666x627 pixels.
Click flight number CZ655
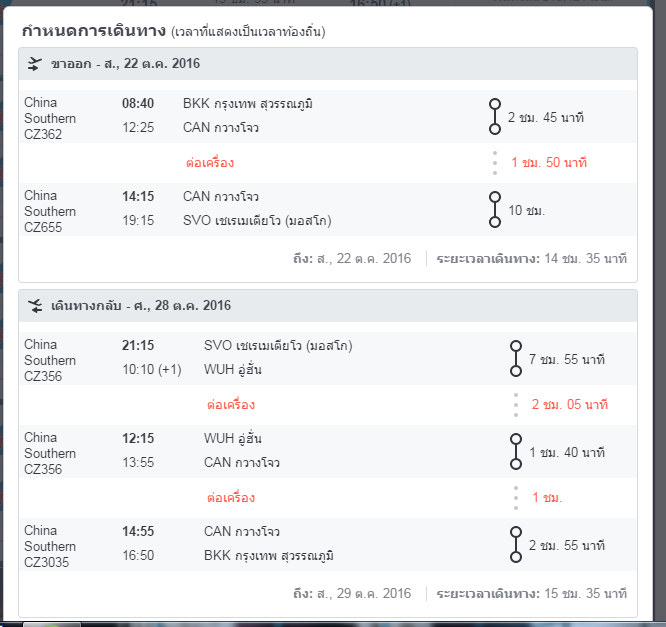[43, 227]
